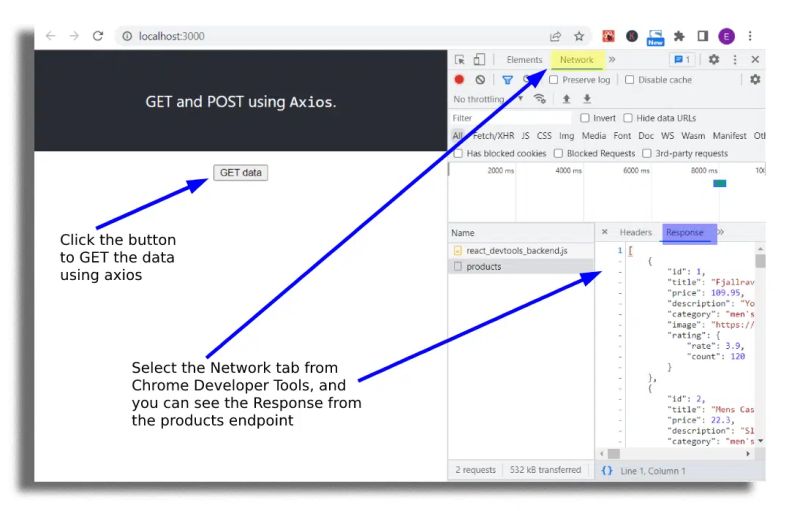Open the dark round extension icon
The image size is (800, 511).
click(x=632, y=36)
